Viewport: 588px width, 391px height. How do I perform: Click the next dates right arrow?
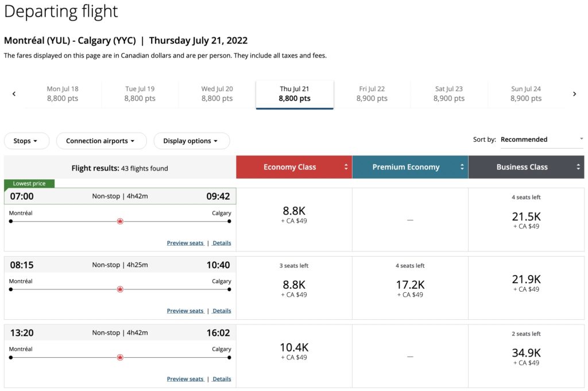coord(574,94)
